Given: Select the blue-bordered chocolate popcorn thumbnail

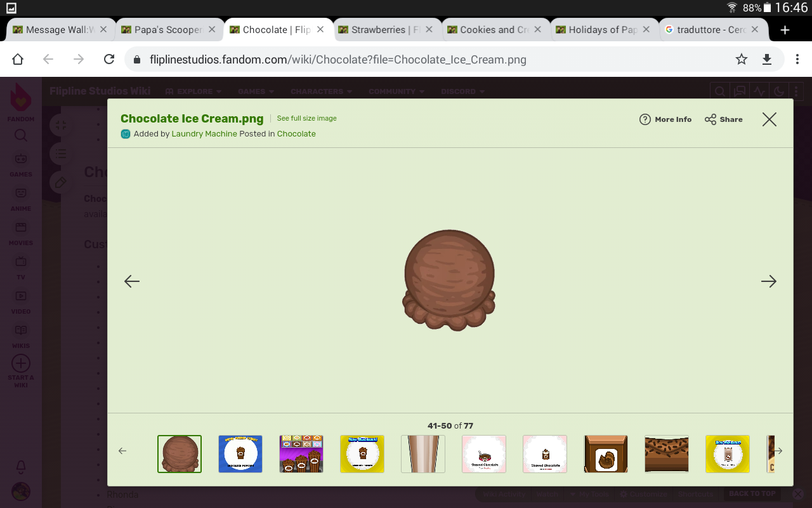Looking at the screenshot, I should [240, 454].
